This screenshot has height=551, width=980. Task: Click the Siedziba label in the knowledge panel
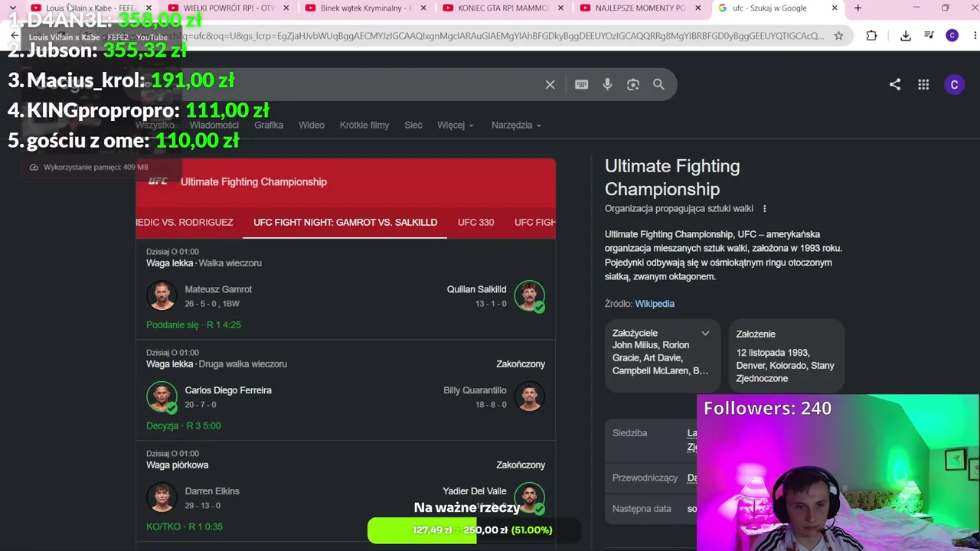tap(629, 433)
